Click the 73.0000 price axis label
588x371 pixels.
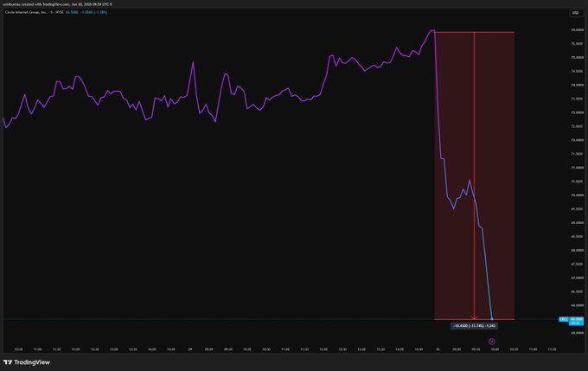tap(578, 112)
